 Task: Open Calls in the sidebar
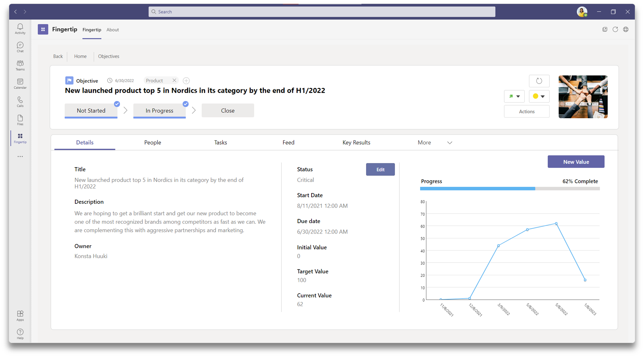click(20, 102)
